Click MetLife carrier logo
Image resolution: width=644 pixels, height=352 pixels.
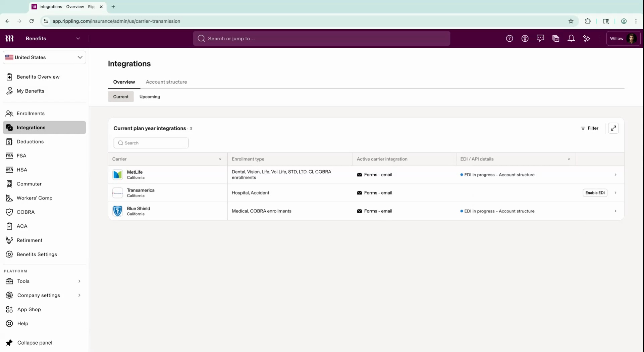tap(118, 175)
